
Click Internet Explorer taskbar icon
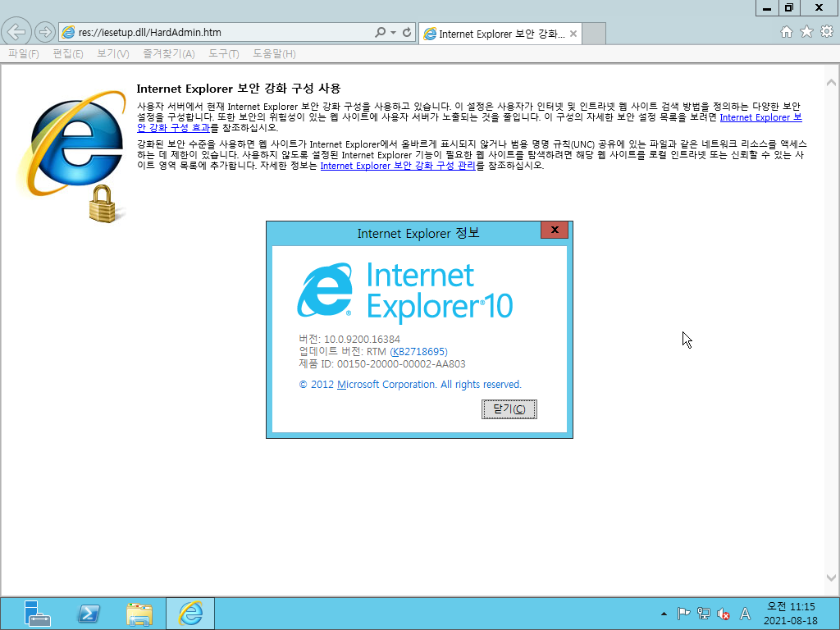pos(190,614)
